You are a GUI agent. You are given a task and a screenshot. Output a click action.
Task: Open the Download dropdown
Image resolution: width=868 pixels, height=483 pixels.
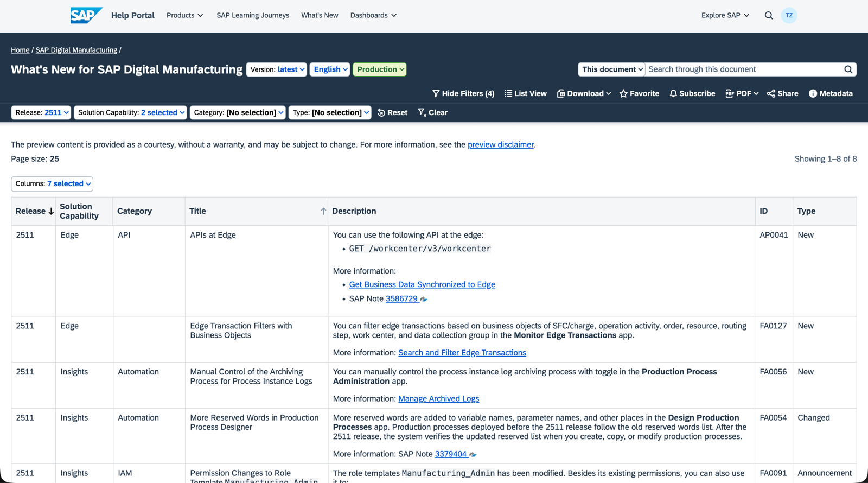tap(584, 93)
